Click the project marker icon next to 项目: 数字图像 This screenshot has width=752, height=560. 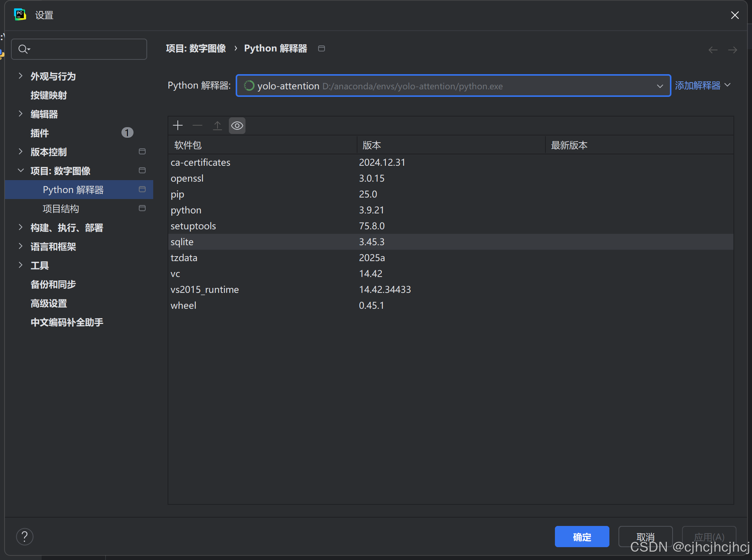coord(142,171)
